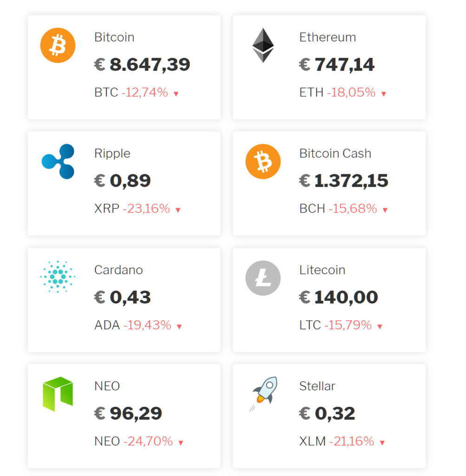Click the Ethereum diamond logo
Viewport: 466px width, 476px height.
(263, 45)
